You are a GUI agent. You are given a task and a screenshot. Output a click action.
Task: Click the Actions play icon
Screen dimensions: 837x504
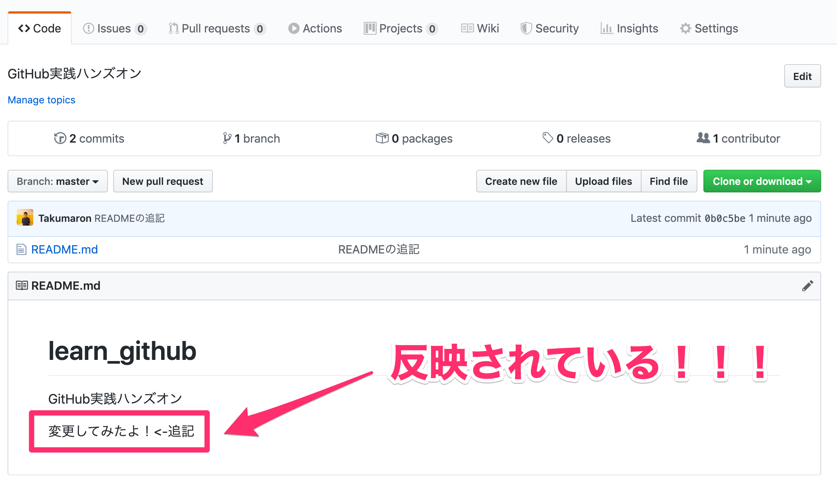click(x=294, y=28)
